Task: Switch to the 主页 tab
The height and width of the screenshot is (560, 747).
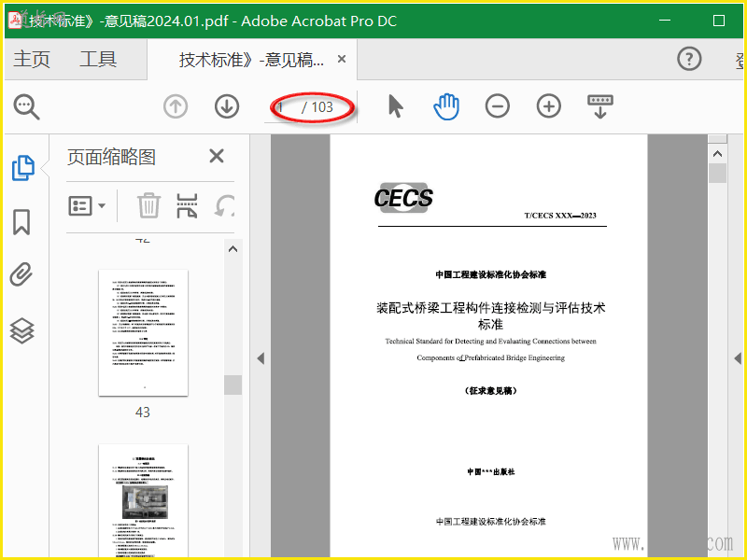Action: point(32,59)
